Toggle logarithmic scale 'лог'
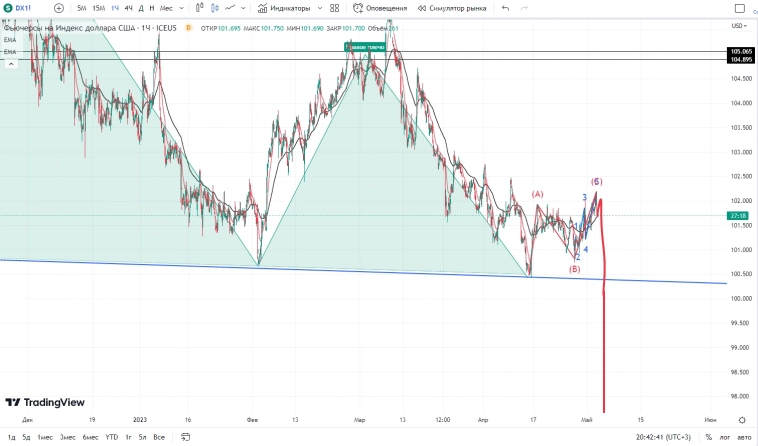Image resolution: width=758 pixels, height=446 pixels. (x=724, y=437)
